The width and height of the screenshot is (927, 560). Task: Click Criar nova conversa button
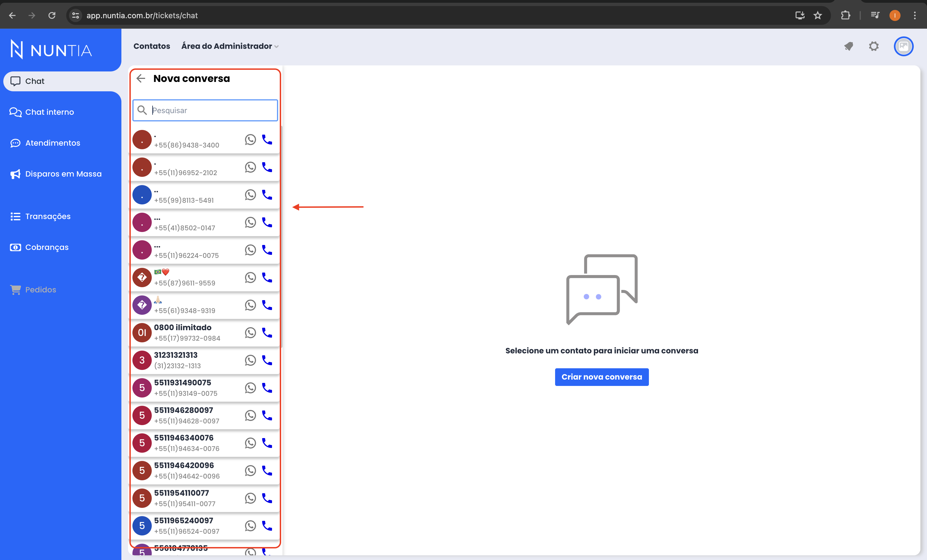(601, 377)
